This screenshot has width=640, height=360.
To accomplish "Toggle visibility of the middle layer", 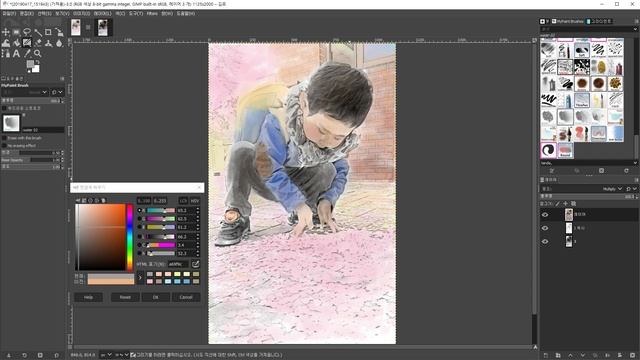I will tap(545, 228).
